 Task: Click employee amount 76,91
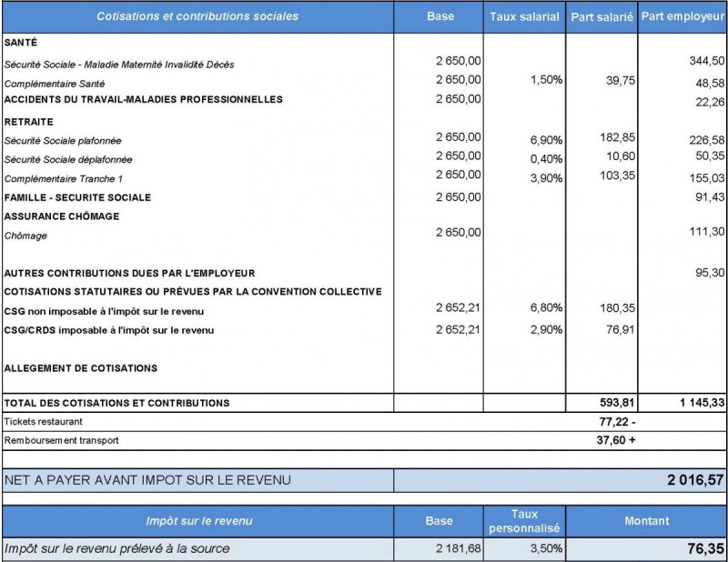pos(621,330)
